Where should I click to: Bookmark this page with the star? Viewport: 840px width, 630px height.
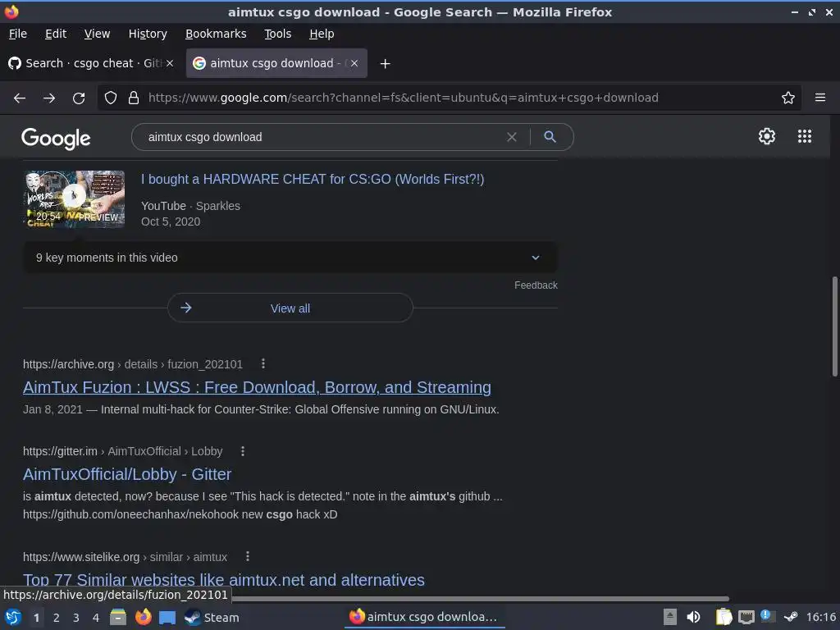point(788,98)
